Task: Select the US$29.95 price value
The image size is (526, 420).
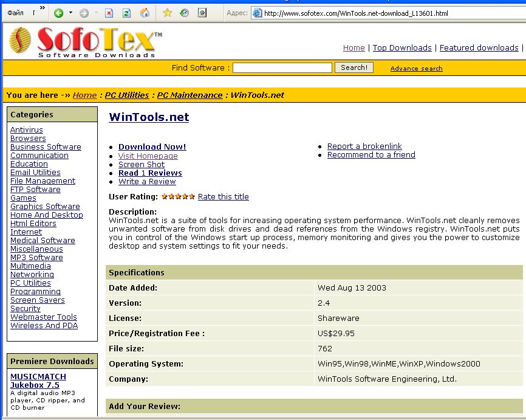Action: click(x=336, y=334)
